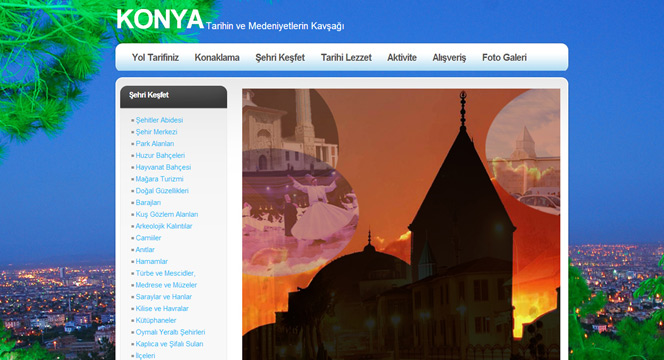Visit Medrese ve Müzeler

(166, 285)
